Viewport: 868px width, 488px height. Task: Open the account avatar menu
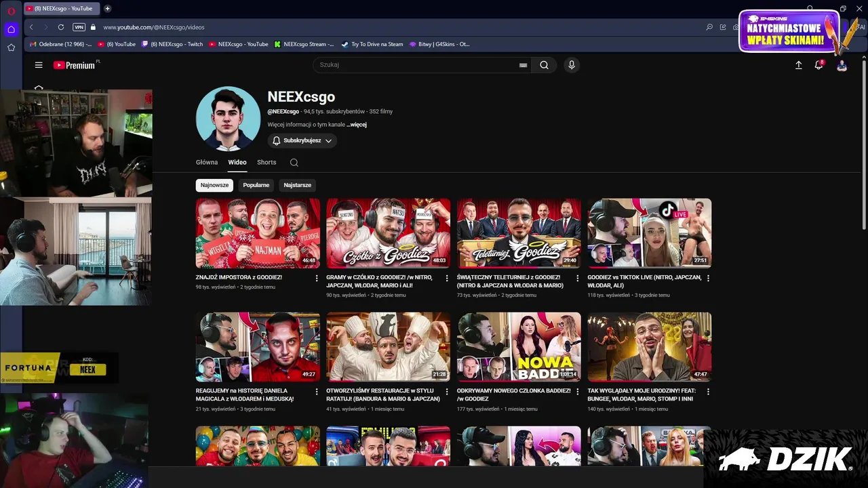[x=842, y=65]
